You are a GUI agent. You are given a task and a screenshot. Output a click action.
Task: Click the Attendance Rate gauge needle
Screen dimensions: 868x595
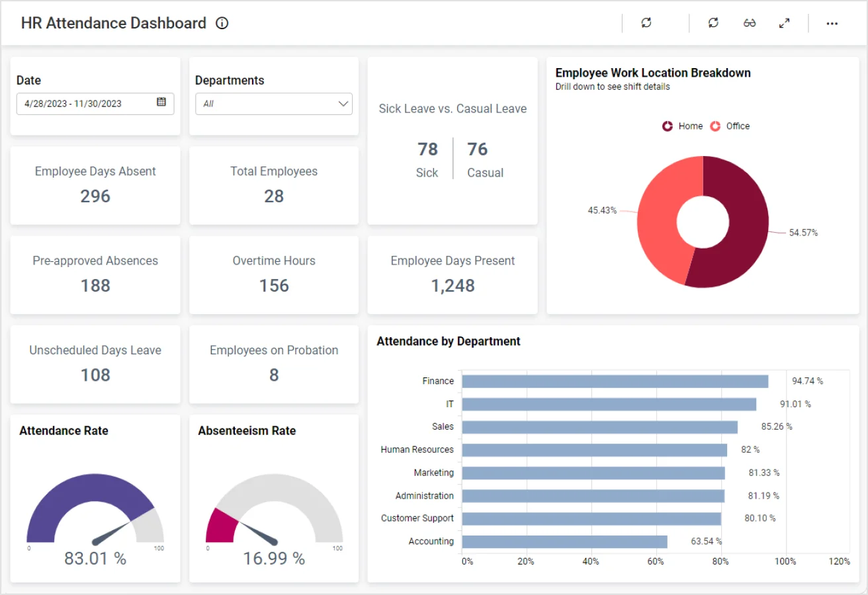112,532
